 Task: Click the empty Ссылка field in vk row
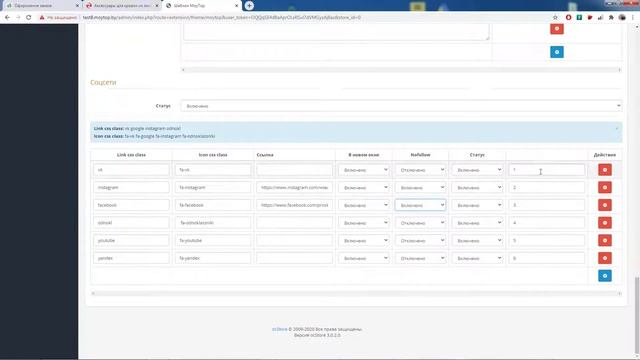(294, 170)
